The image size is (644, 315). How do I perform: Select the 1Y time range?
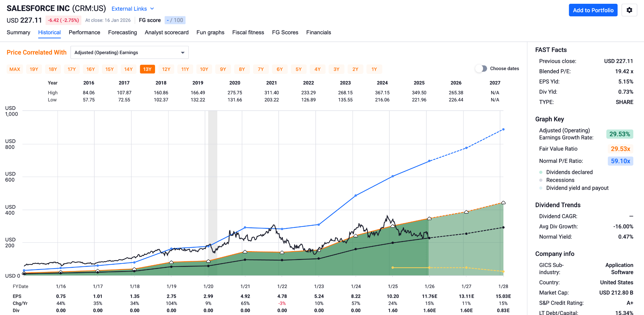[x=374, y=69]
